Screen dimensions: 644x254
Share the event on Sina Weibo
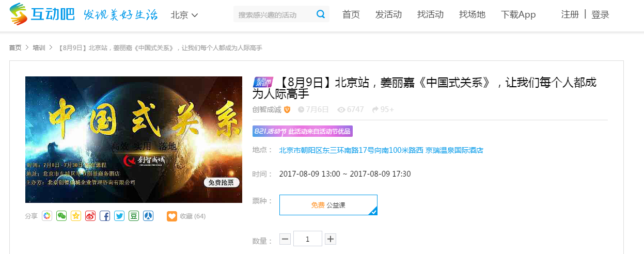pyautogui.click(x=90, y=216)
